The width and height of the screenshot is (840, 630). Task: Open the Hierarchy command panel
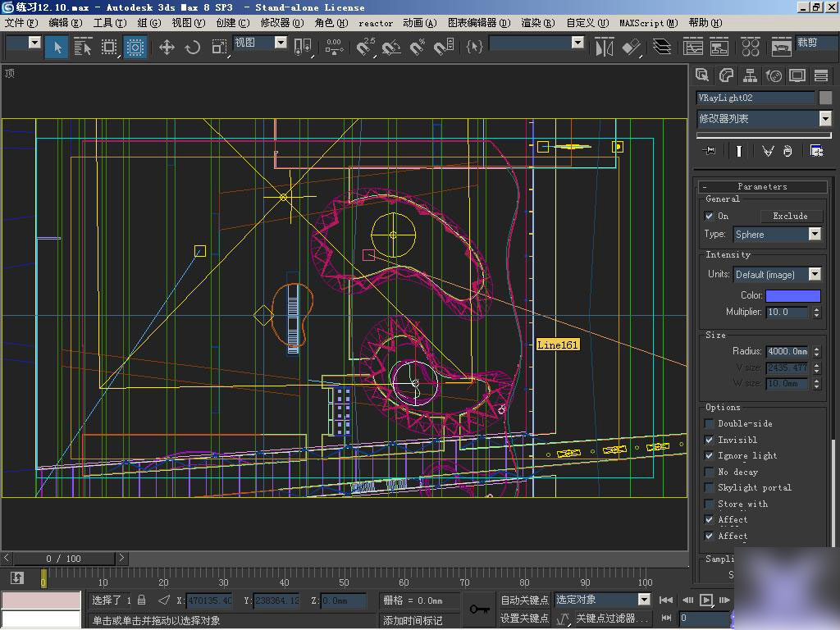tap(750, 75)
